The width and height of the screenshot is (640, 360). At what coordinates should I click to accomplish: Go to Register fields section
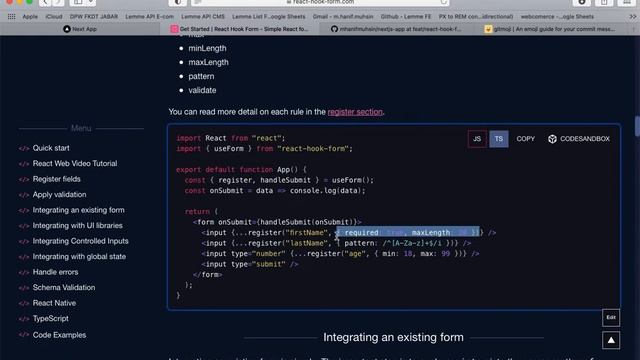[57, 179]
